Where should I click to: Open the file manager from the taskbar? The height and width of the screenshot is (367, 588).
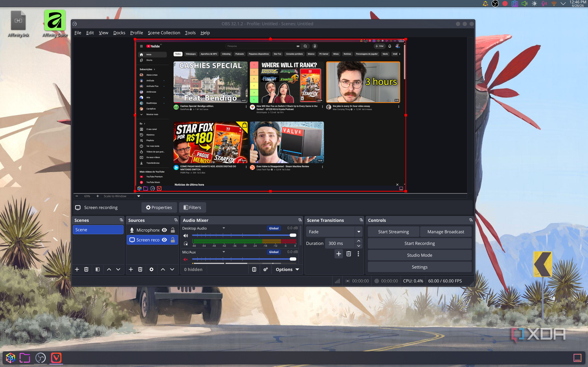[25, 358]
